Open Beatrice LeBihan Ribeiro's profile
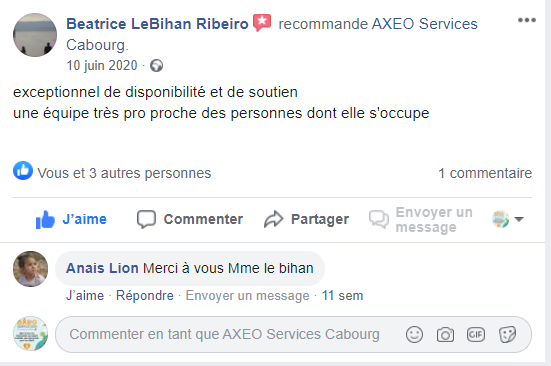This screenshot has width=551, height=366. pyautogui.click(x=157, y=24)
